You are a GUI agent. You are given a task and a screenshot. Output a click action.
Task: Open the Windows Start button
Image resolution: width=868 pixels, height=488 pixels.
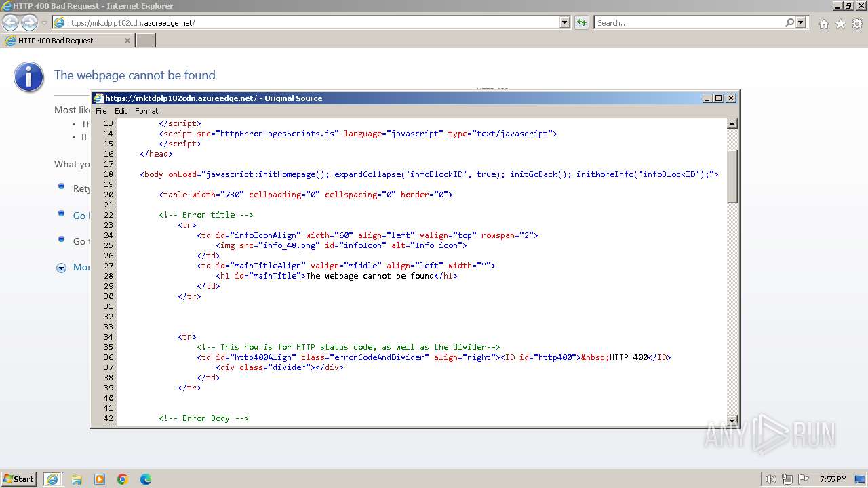tap(19, 479)
